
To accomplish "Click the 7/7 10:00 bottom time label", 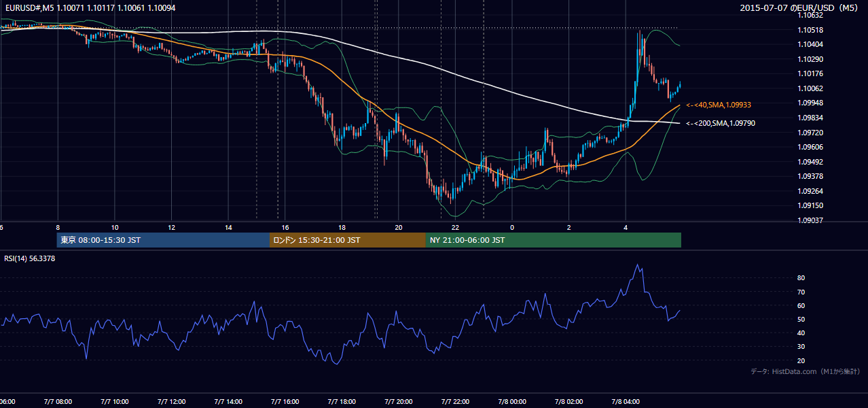I will click(x=115, y=402).
